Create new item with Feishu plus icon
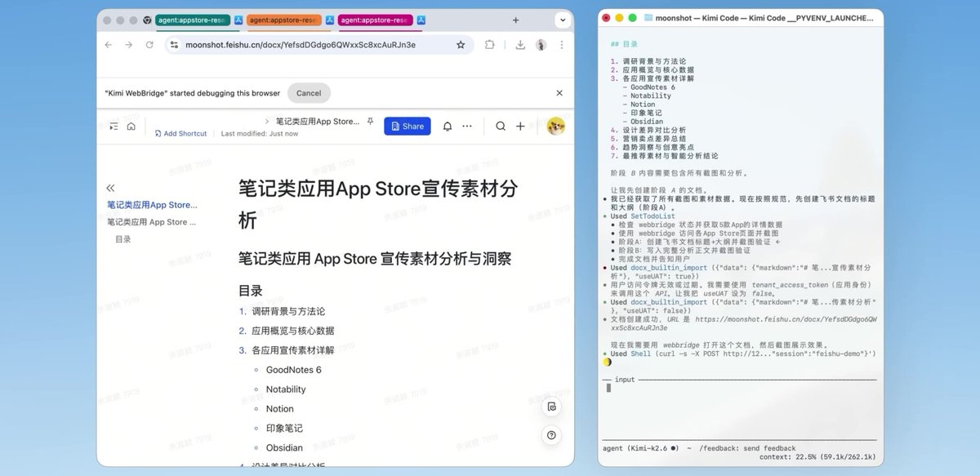980x476 pixels. tap(520, 126)
